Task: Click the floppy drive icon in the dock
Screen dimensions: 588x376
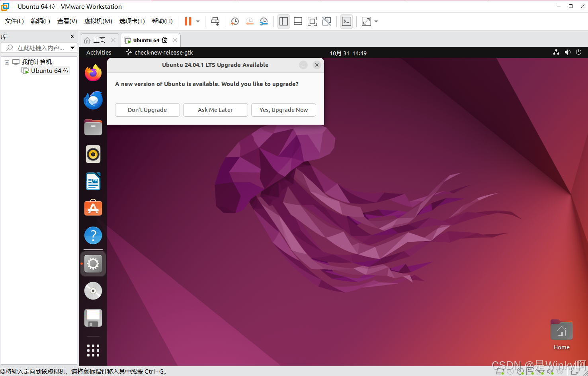Action: [93, 318]
